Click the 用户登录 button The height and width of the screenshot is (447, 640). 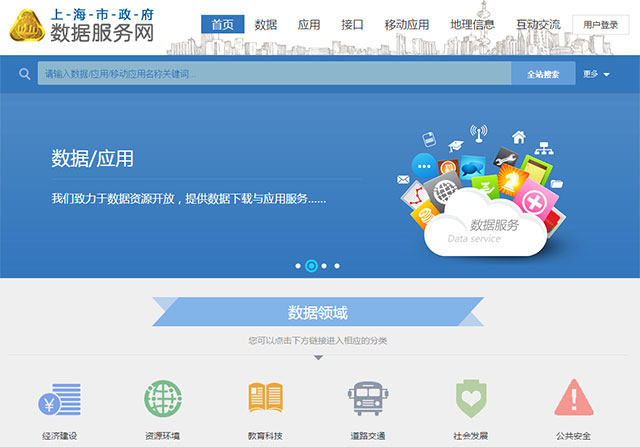(x=600, y=25)
